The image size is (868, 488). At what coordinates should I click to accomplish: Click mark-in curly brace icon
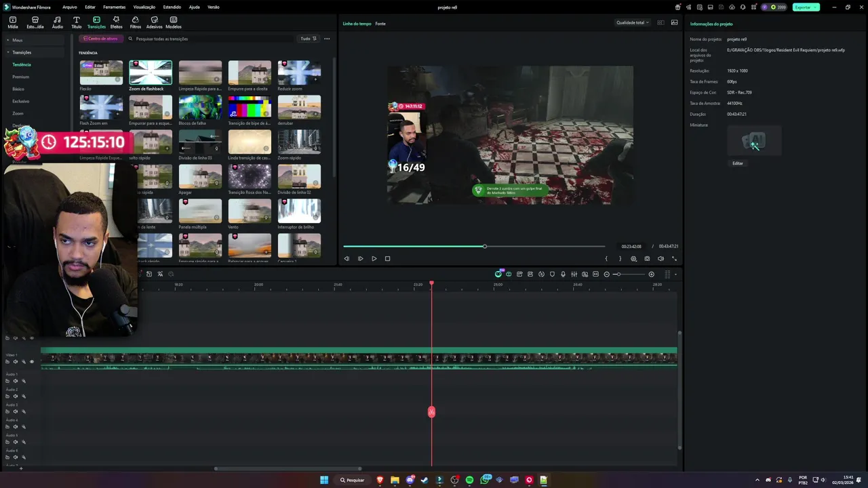[606, 258]
